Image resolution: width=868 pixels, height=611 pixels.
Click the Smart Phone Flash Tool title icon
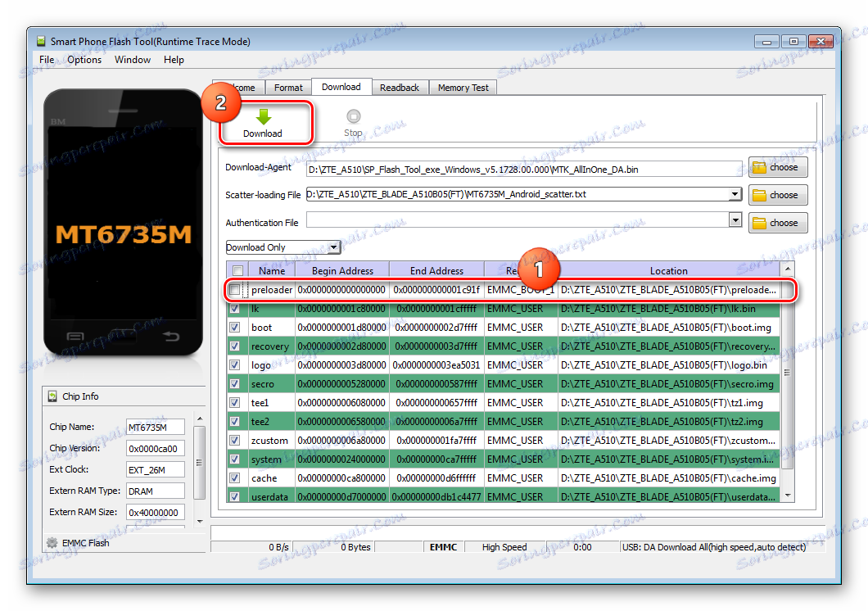[x=41, y=42]
